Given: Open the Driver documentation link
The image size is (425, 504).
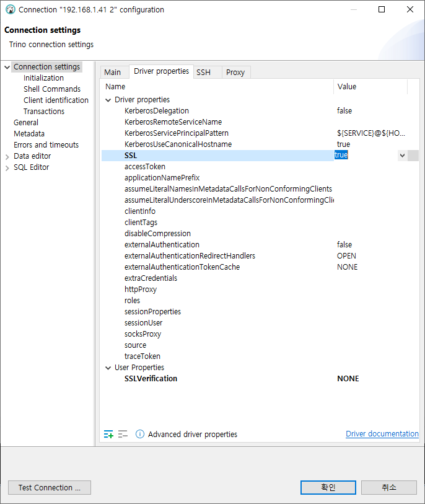Looking at the screenshot, I should point(382,433).
